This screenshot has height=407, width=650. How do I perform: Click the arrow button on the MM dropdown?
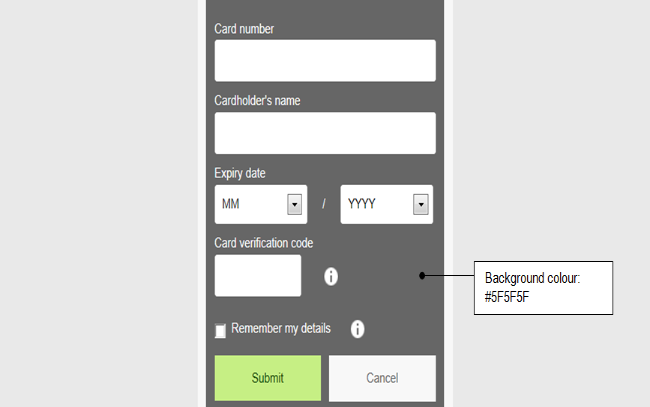pyautogui.click(x=295, y=204)
